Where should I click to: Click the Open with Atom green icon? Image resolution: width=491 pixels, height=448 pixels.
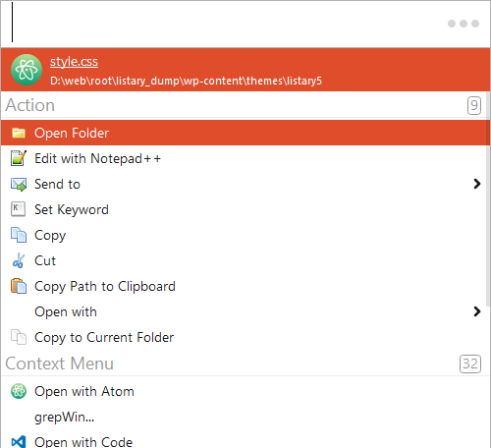[x=19, y=391]
